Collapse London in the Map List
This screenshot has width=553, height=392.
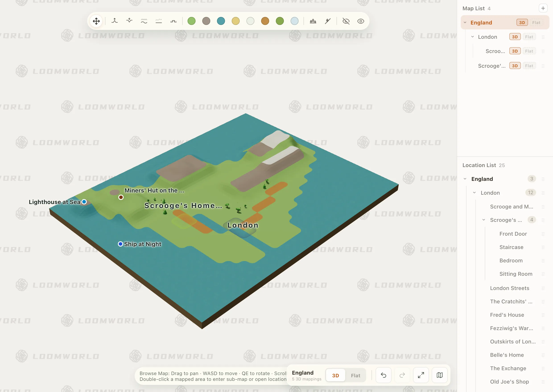tap(473, 37)
